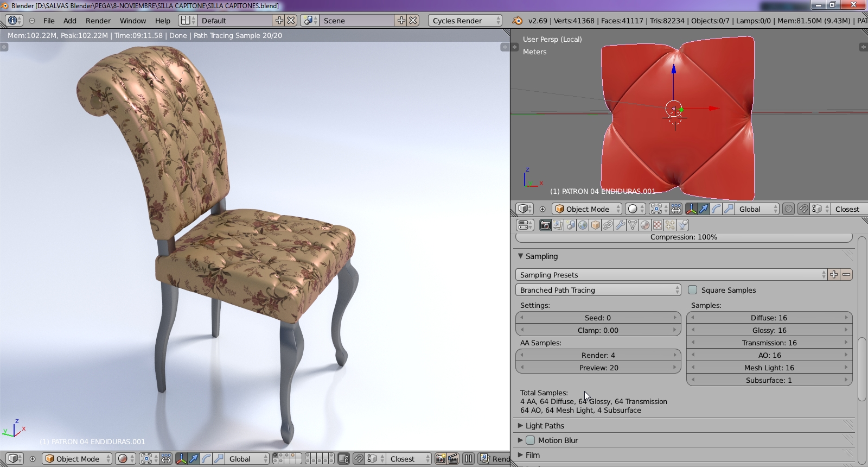This screenshot has height=467, width=868.
Task: Pause the viewport preview render
Action: [469, 459]
